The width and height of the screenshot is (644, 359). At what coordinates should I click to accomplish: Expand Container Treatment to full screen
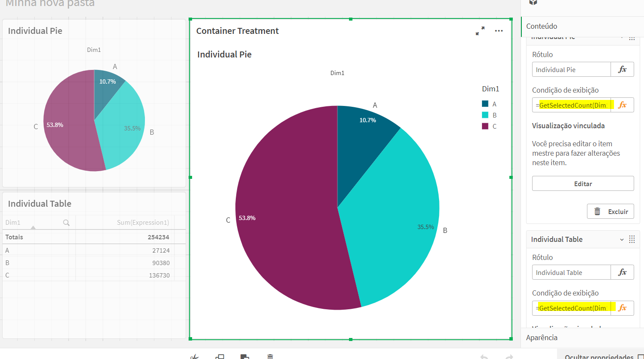pos(480,30)
